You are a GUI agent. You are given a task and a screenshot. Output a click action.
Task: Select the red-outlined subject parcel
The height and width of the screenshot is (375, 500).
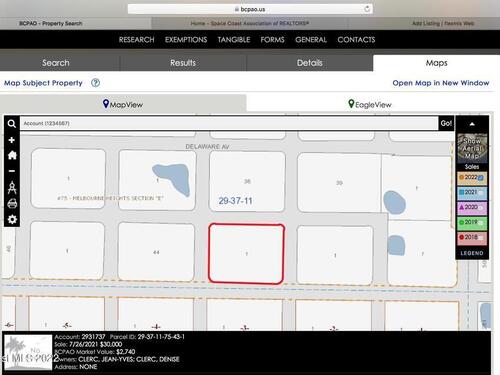pyautogui.click(x=246, y=254)
